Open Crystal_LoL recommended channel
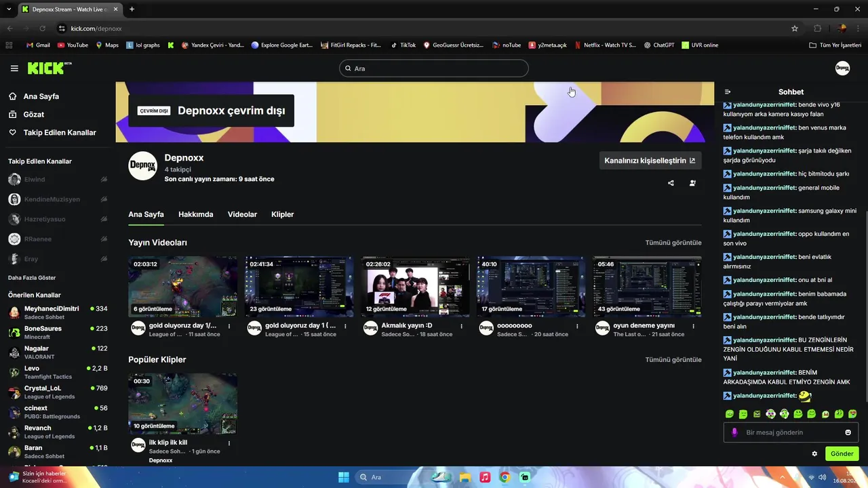The image size is (868, 488). click(58, 392)
